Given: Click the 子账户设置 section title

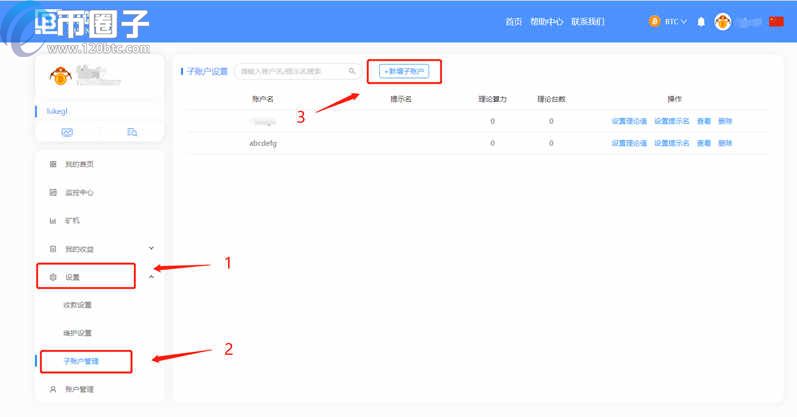Looking at the screenshot, I should coord(207,71).
